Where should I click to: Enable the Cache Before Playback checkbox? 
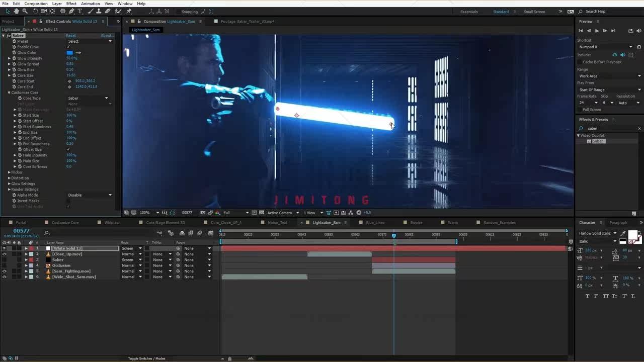coord(580,62)
